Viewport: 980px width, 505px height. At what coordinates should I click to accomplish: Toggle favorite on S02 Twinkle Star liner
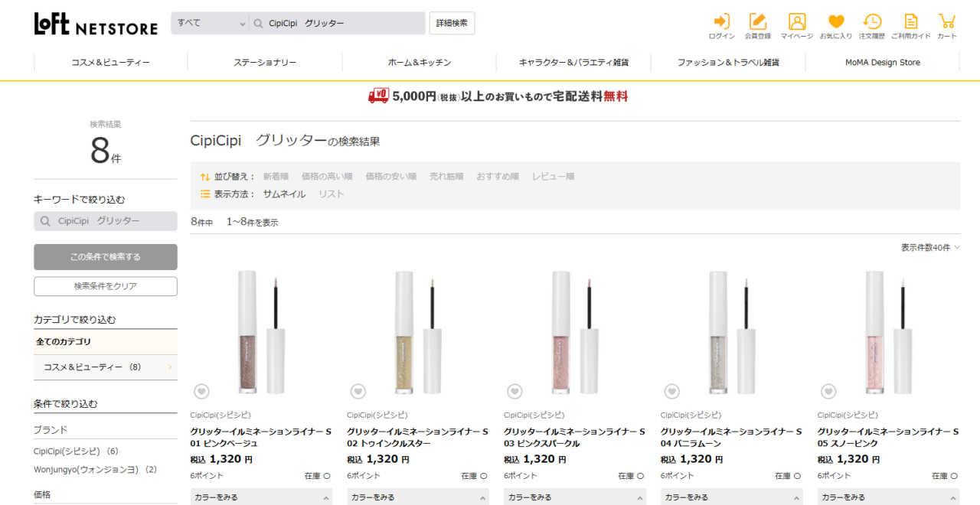tap(358, 392)
